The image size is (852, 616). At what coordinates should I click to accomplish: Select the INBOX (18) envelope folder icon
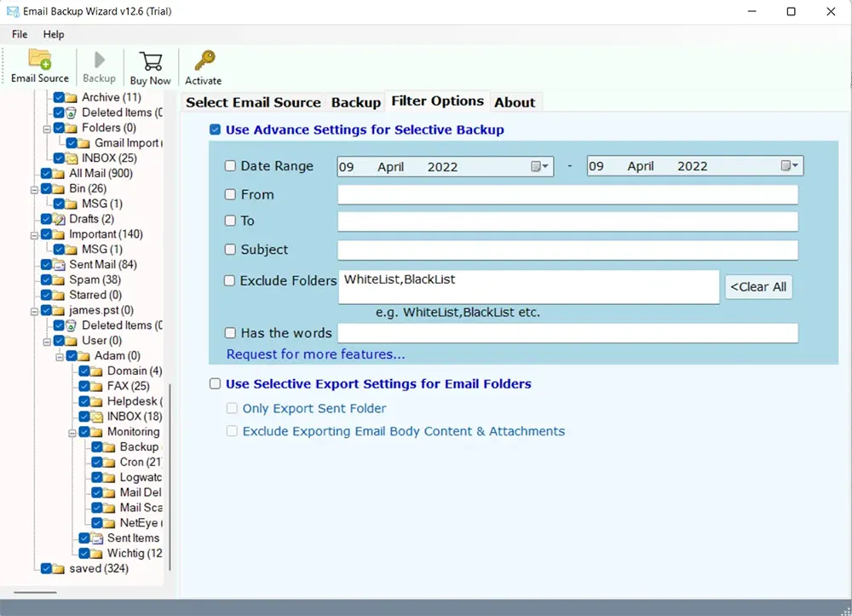pyautogui.click(x=96, y=417)
